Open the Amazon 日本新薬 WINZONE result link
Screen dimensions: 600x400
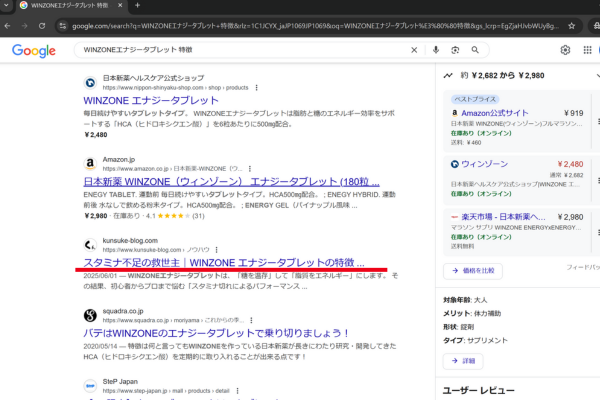point(232,182)
